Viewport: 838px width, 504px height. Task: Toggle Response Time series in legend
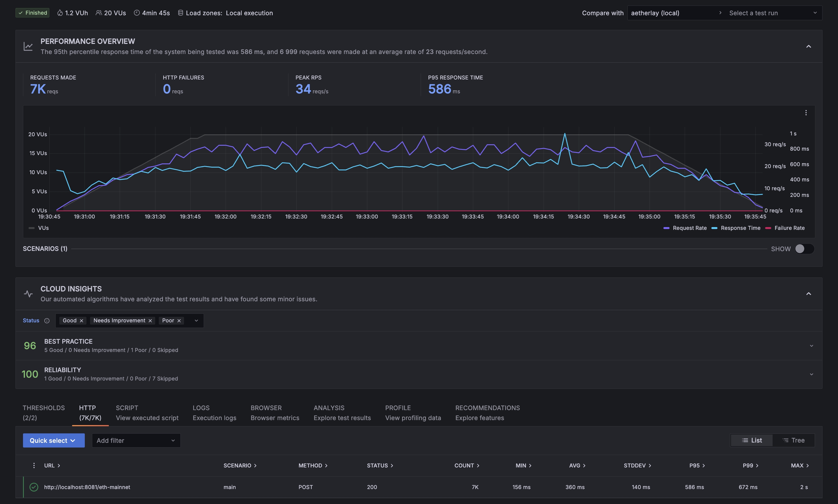coord(740,228)
